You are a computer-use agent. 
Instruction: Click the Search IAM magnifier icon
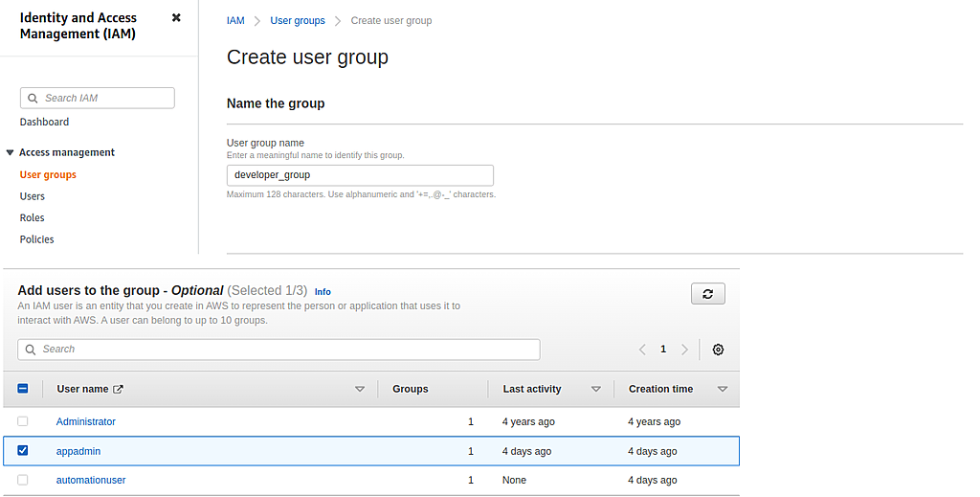(x=33, y=98)
